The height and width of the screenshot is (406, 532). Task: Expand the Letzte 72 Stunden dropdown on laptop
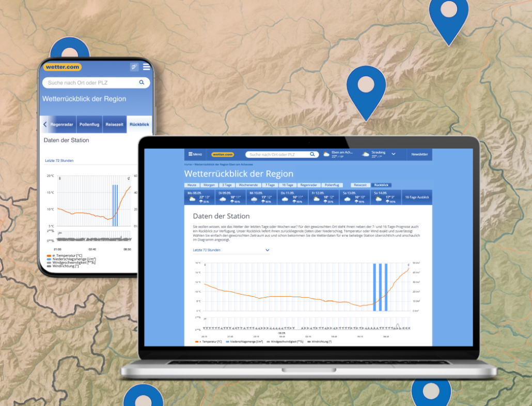coord(267,250)
